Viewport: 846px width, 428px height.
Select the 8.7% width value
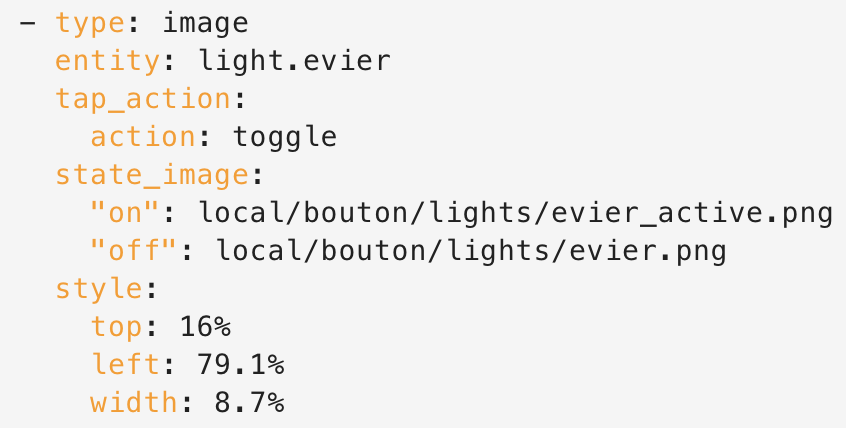pos(249,403)
